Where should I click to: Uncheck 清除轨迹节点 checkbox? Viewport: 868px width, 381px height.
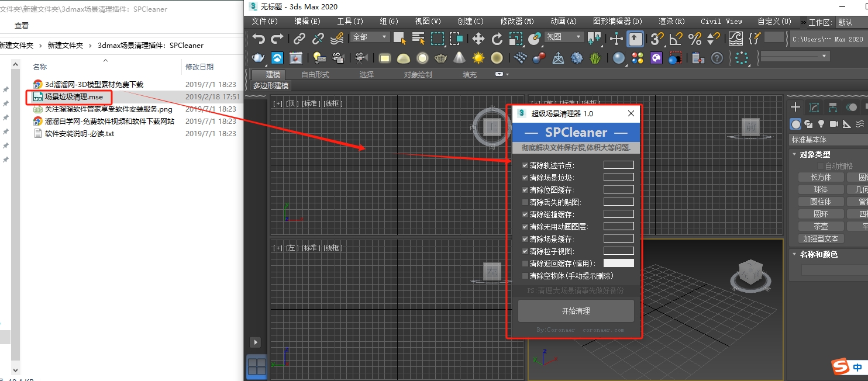click(x=525, y=165)
